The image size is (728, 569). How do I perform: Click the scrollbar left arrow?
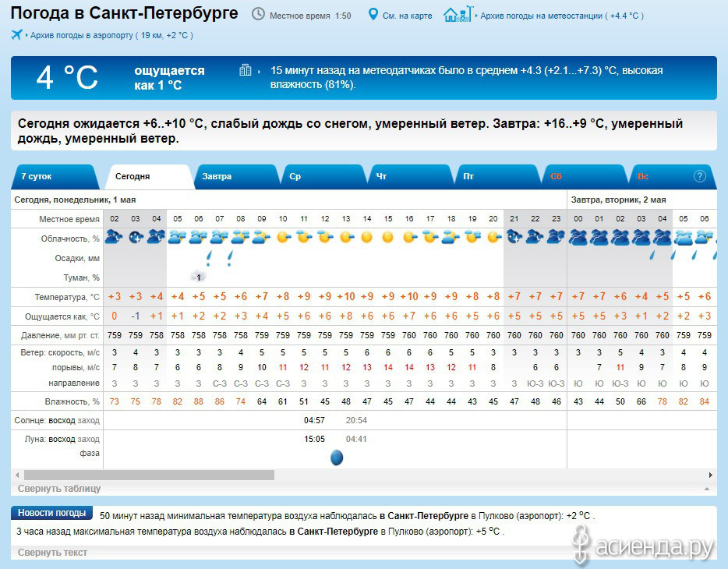(x=17, y=475)
